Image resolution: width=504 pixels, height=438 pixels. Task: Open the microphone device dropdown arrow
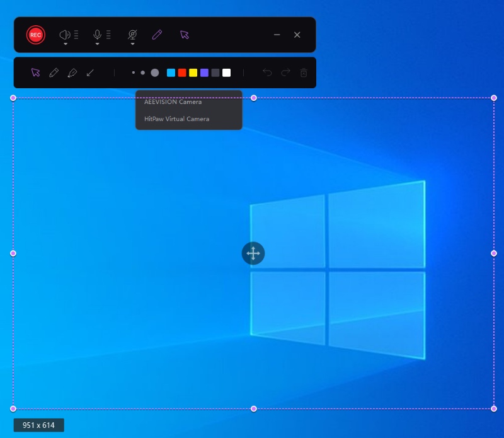tap(98, 44)
